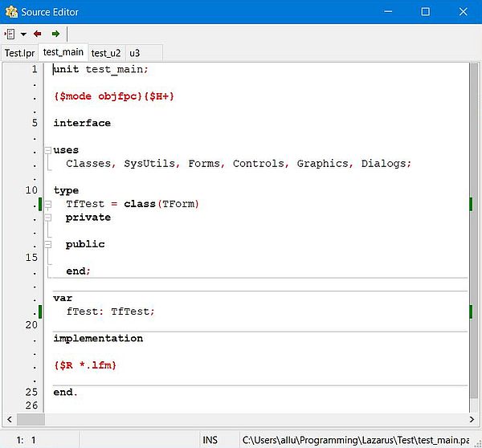Click the 'private' keyword
The height and width of the screenshot is (448, 482).
[88, 218]
